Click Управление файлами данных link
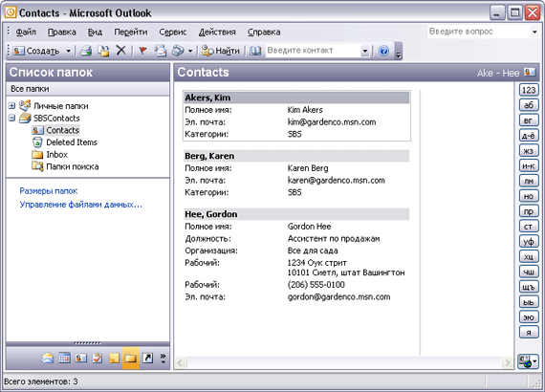 [x=80, y=205]
